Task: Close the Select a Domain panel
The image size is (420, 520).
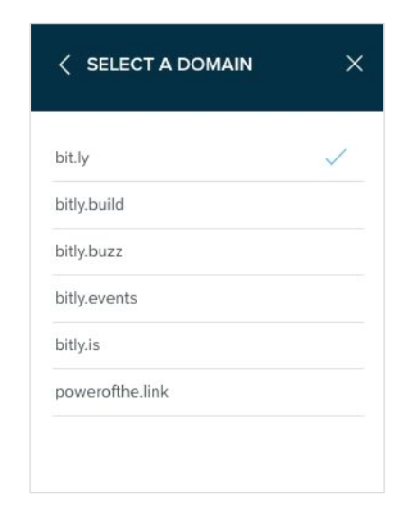Action: pyautogui.click(x=355, y=64)
